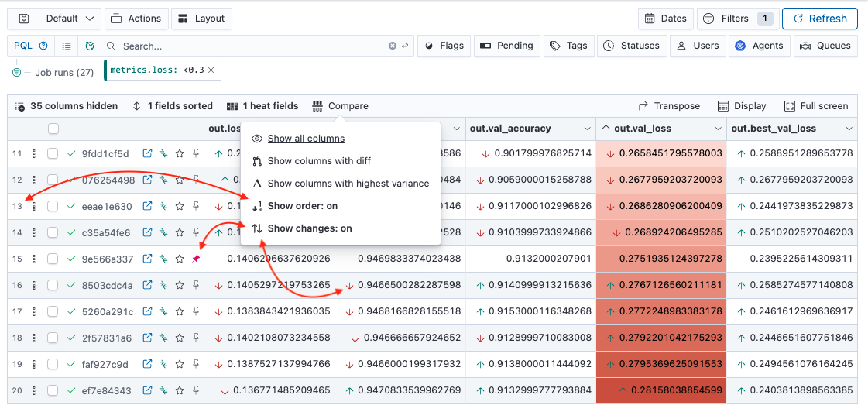This screenshot has width=868, height=412.
Task: Click the Search input field
Action: 252,46
